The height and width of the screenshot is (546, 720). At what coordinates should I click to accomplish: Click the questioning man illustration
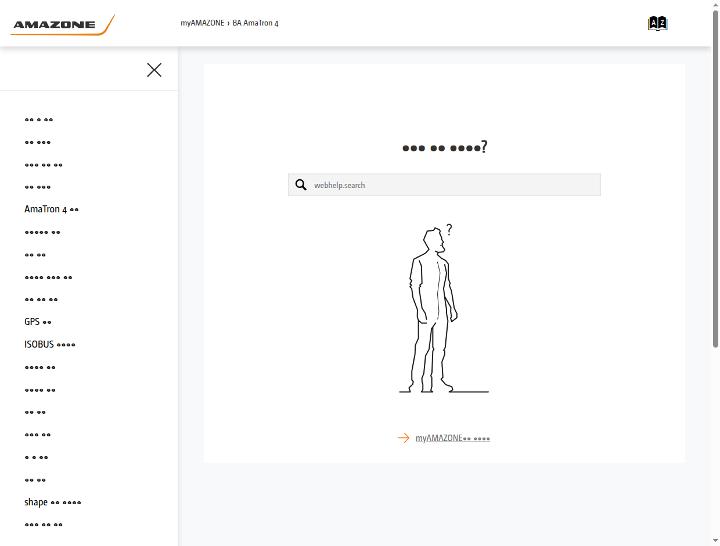[444, 309]
